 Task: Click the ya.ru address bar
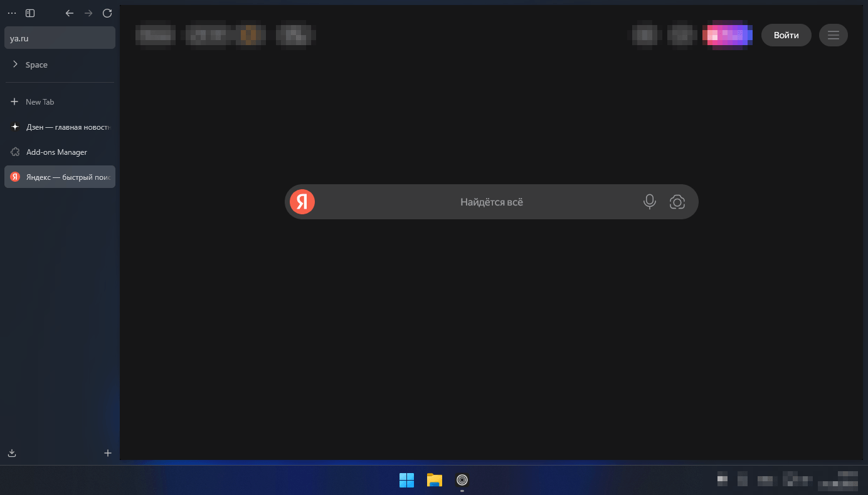(60, 38)
